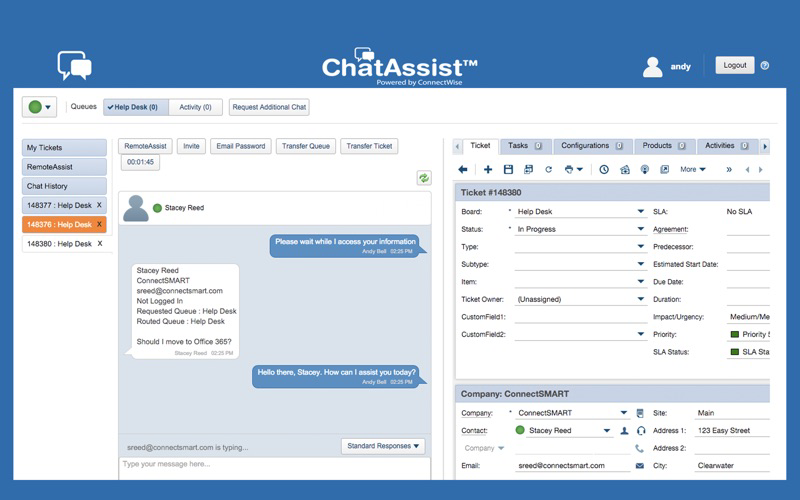Switch to the Activities tab
800x500 pixels.
tap(727, 146)
